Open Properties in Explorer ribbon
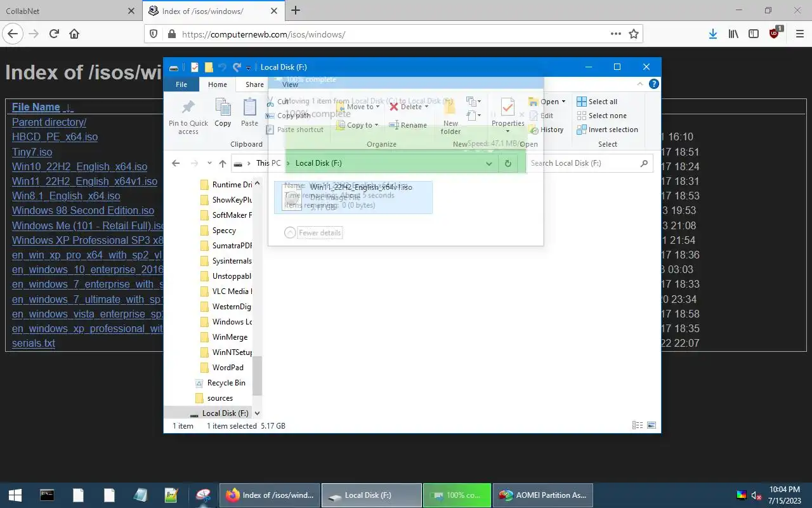 click(x=507, y=114)
